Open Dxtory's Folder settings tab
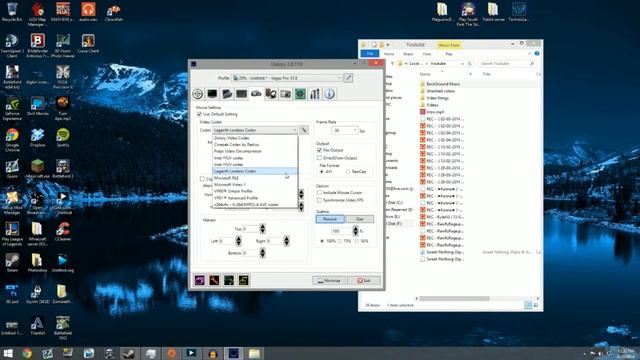The image size is (640, 360). pyautogui.click(x=227, y=94)
